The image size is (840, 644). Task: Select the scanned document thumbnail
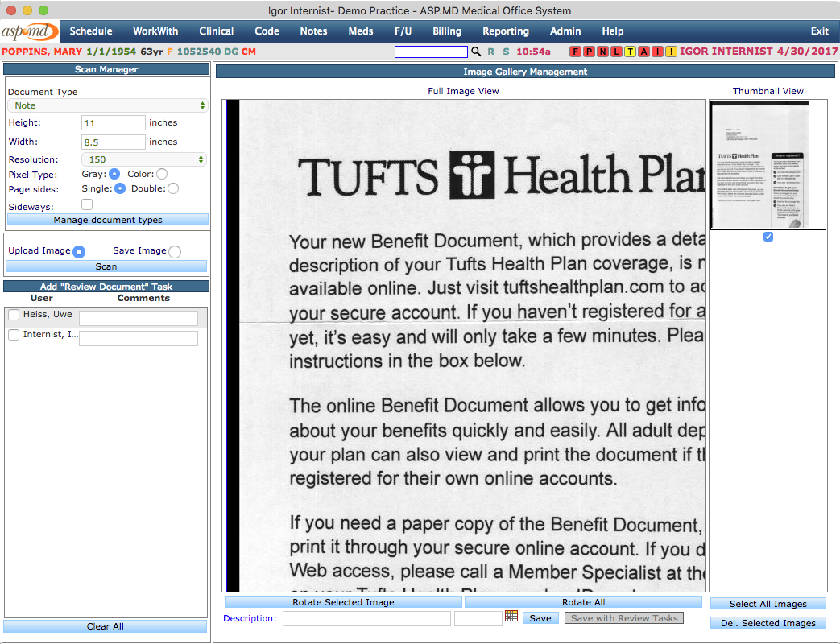click(768, 165)
